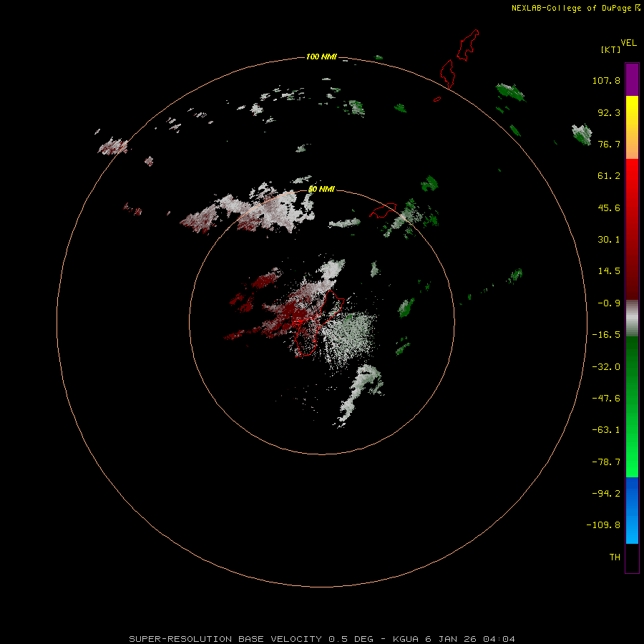Viewport: 644px width, 644px height.
Task: Click the purple band of the color bar
Action: (x=632, y=79)
